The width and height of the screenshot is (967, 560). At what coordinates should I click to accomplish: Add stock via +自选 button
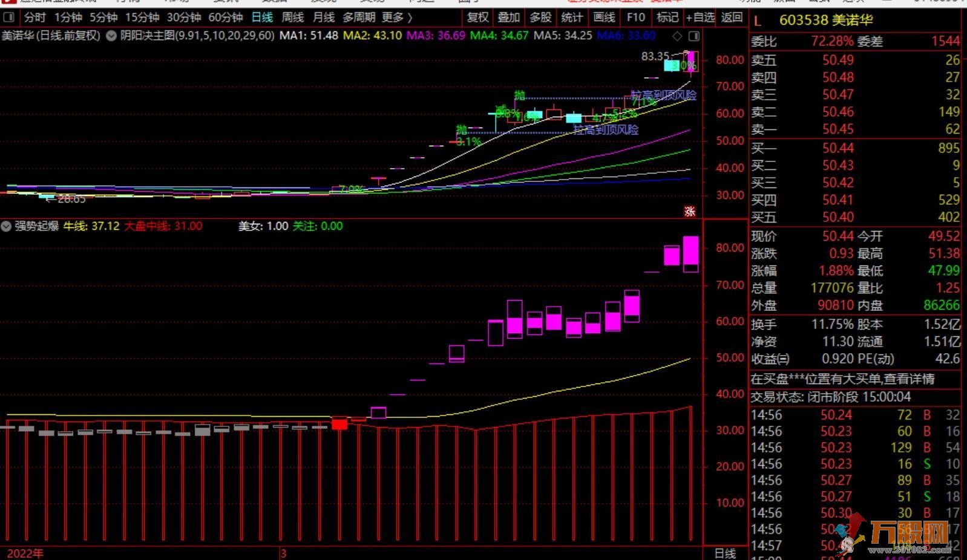701,18
